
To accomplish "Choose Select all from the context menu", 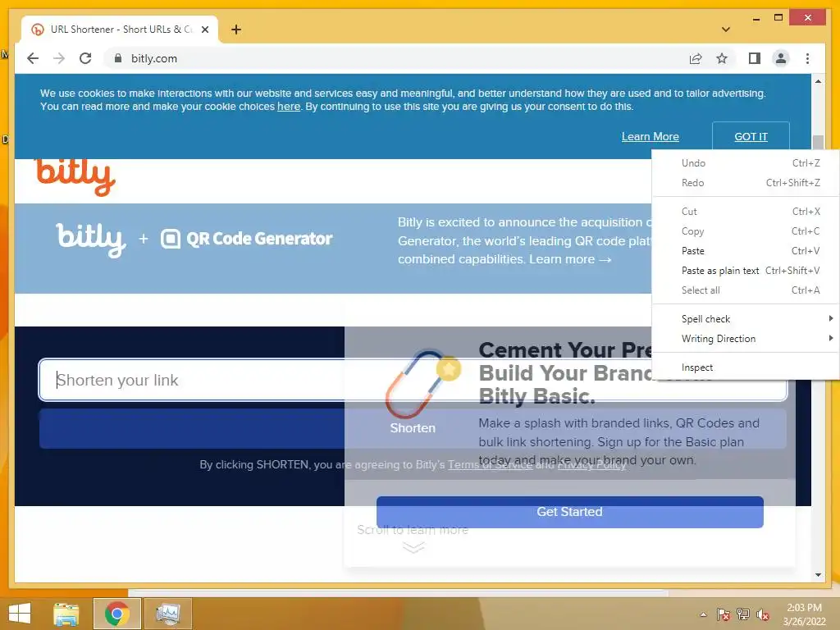I will (745, 290).
